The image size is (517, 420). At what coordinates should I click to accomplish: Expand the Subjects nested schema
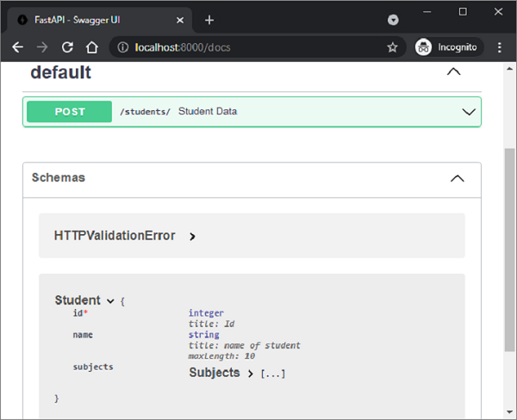[x=250, y=374]
